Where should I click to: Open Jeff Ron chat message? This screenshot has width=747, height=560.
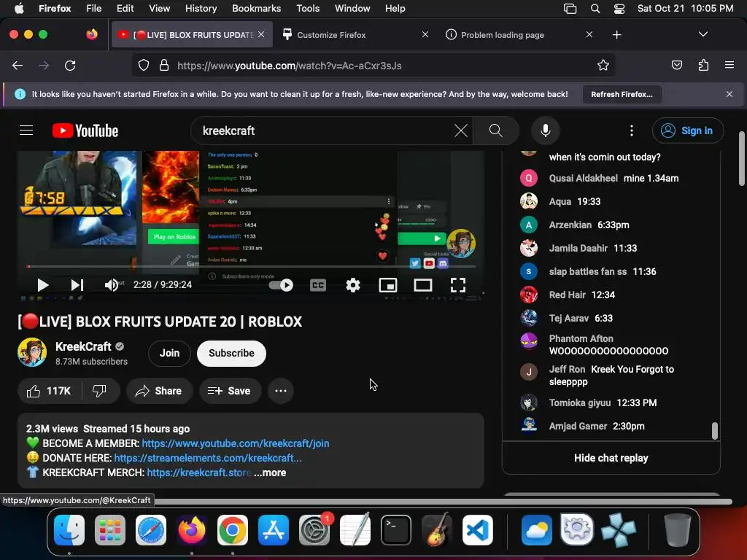pyautogui.click(x=611, y=376)
